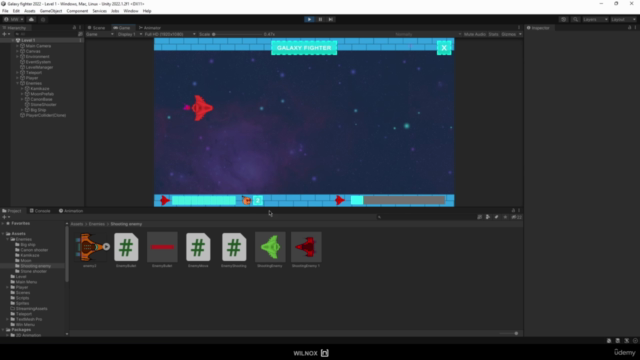Screen dimensions: 640x360
Task: Open the account dropdown in toolbar
Action: tap(13, 19)
